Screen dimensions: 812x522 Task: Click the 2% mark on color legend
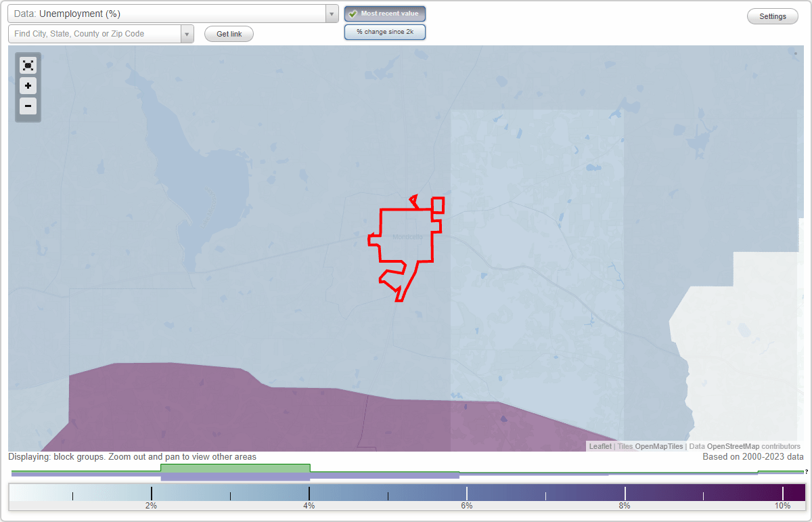point(151,506)
